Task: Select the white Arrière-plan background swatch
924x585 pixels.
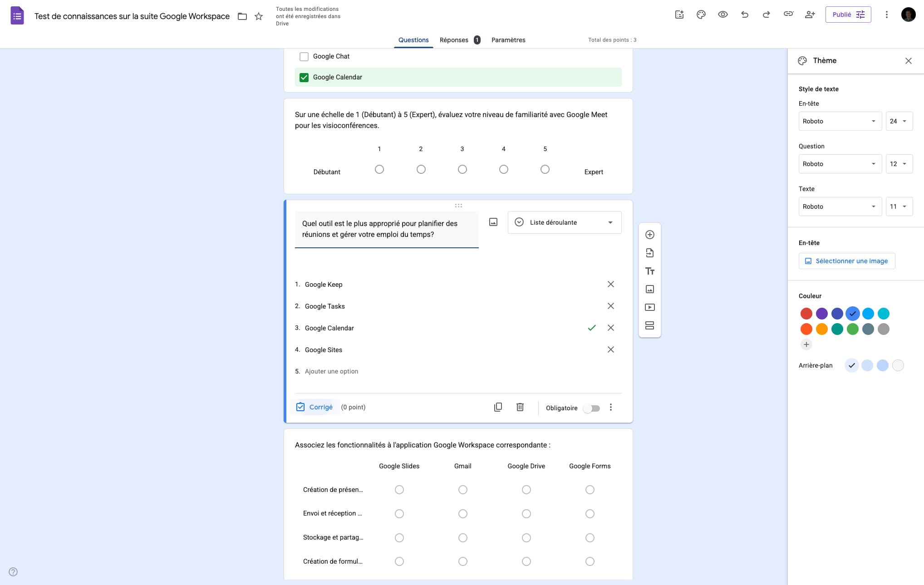Action: [898, 365]
